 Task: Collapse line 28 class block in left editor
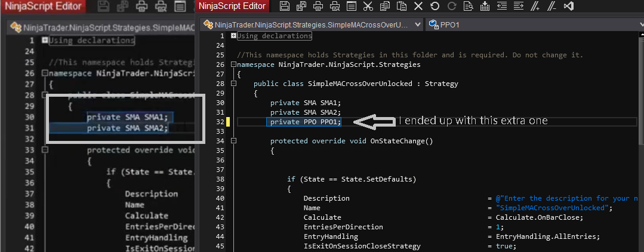44,95
